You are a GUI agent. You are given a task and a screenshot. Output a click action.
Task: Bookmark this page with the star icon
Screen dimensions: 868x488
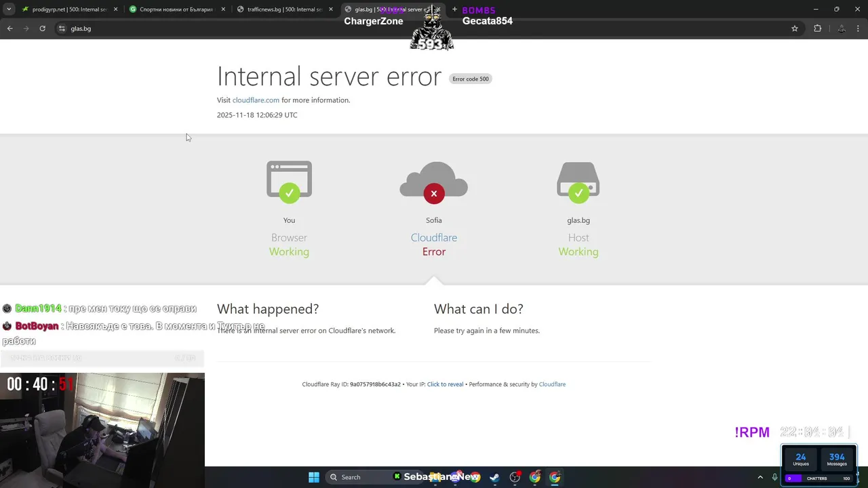pyautogui.click(x=795, y=28)
